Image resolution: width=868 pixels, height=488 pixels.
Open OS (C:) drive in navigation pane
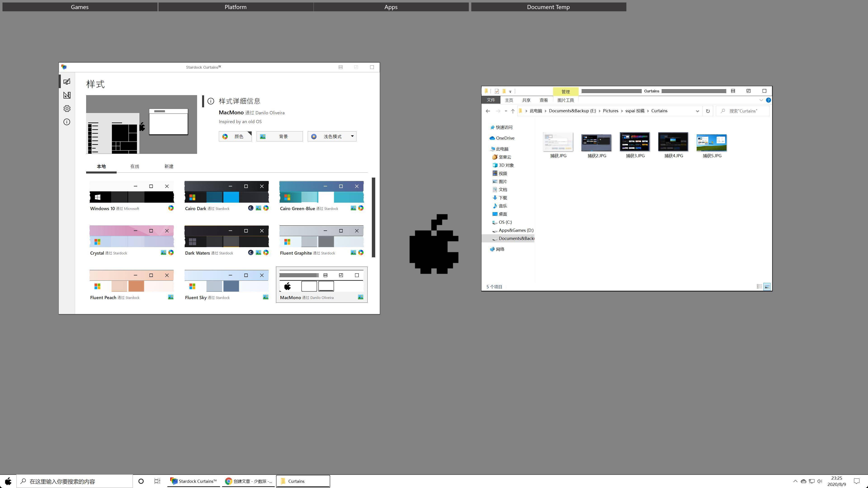(502, 222)
